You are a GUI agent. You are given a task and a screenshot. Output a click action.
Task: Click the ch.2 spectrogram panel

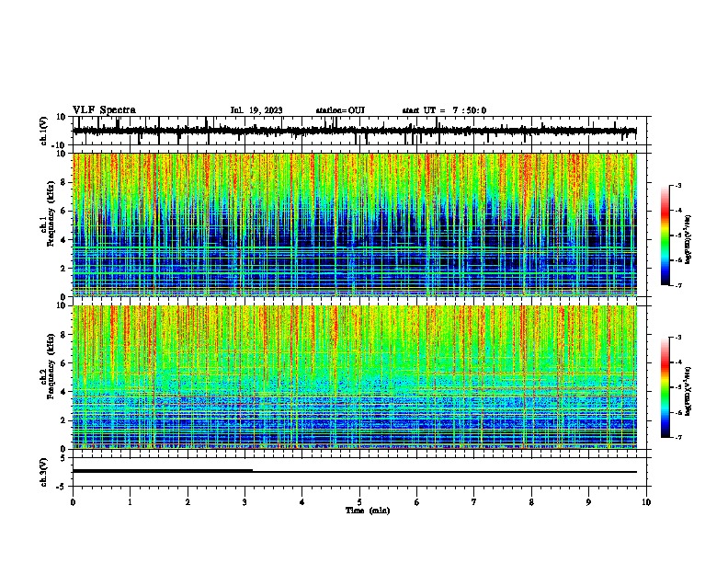click(355, 377)
